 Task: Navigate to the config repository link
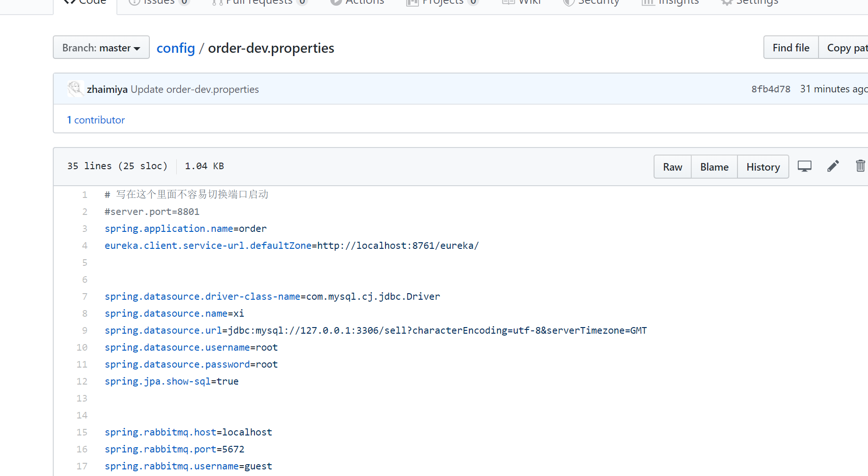coord(175,48)
